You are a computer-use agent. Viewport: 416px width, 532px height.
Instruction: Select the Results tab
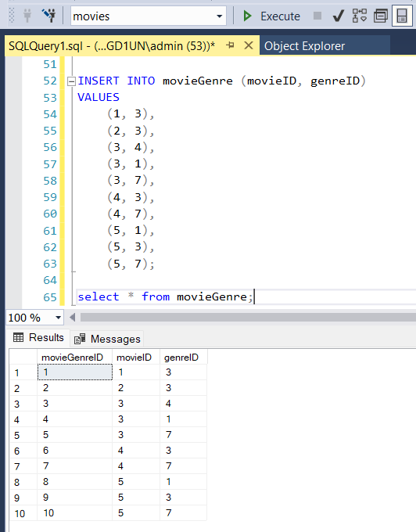(x=38, y=338)
